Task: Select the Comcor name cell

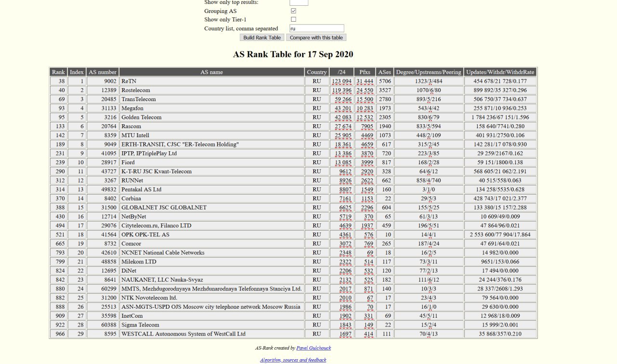Action: point(212,244)
